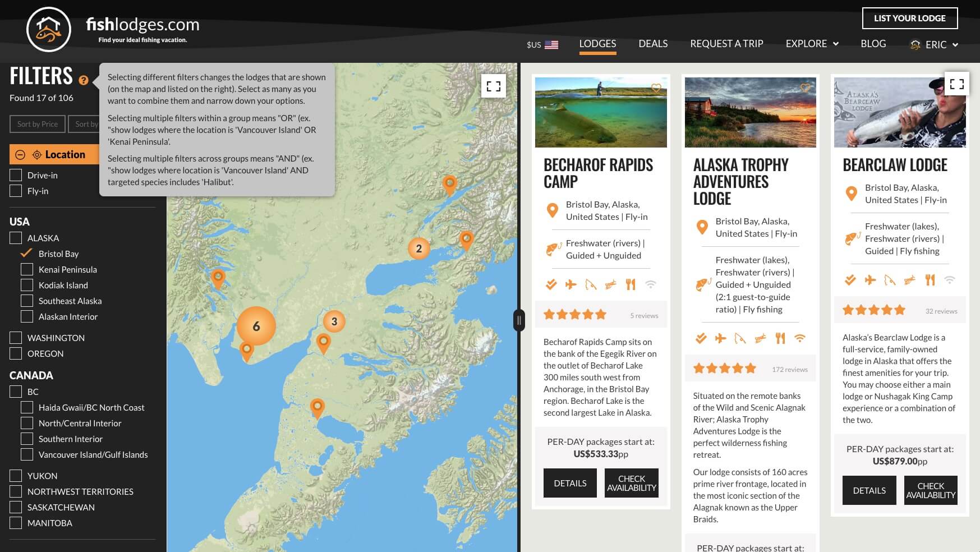980x552 pixels.
Task: Check the Fly-in filter checkbox
Action: [16, 191]
